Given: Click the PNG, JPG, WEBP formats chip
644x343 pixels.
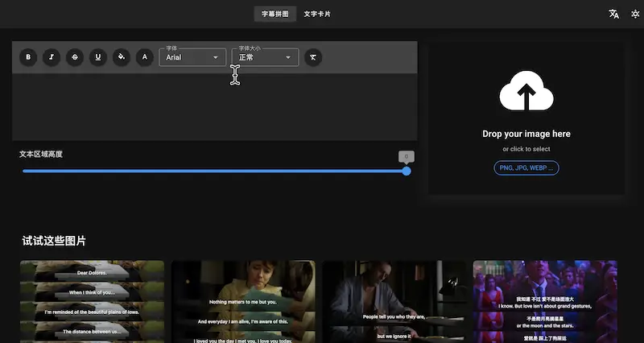Looking at the screenshot, I should coord(526,168).
